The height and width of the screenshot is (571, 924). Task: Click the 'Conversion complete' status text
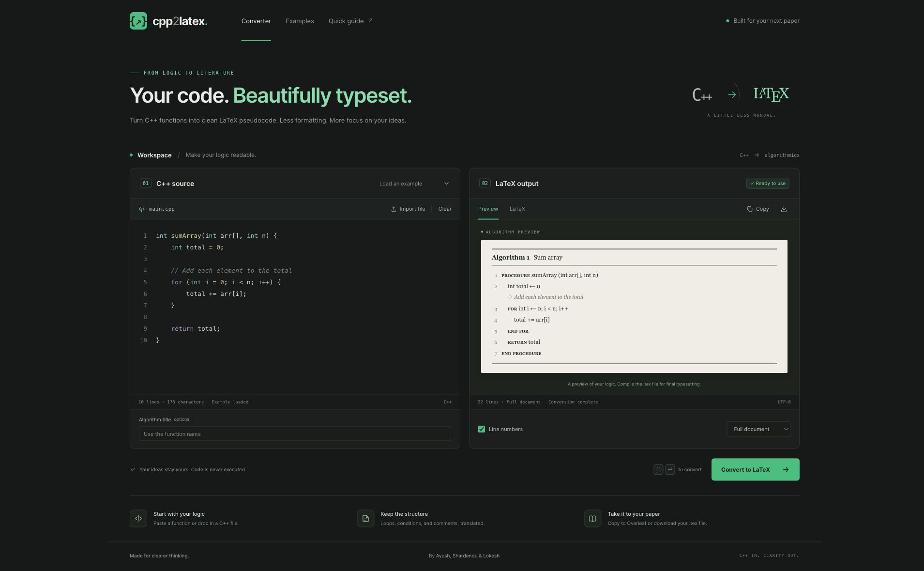pos(573,402)
